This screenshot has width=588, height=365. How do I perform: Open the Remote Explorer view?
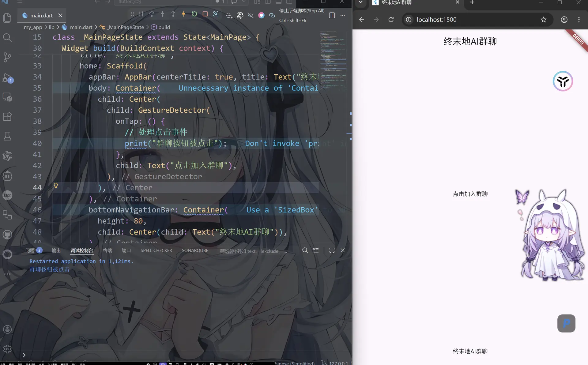click(x=7, y=97)
